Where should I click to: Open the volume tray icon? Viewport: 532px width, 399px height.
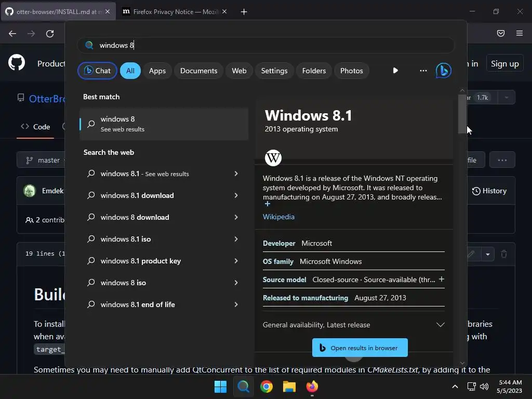484,387
